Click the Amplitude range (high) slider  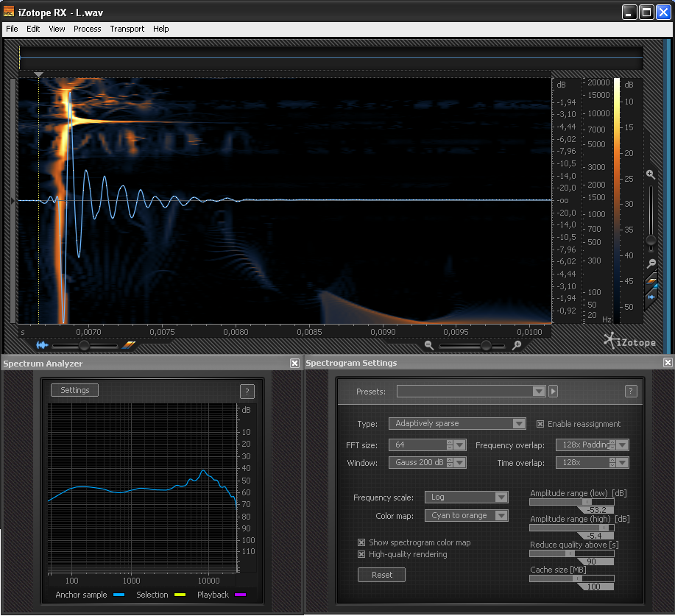click(x=572, y=528)
